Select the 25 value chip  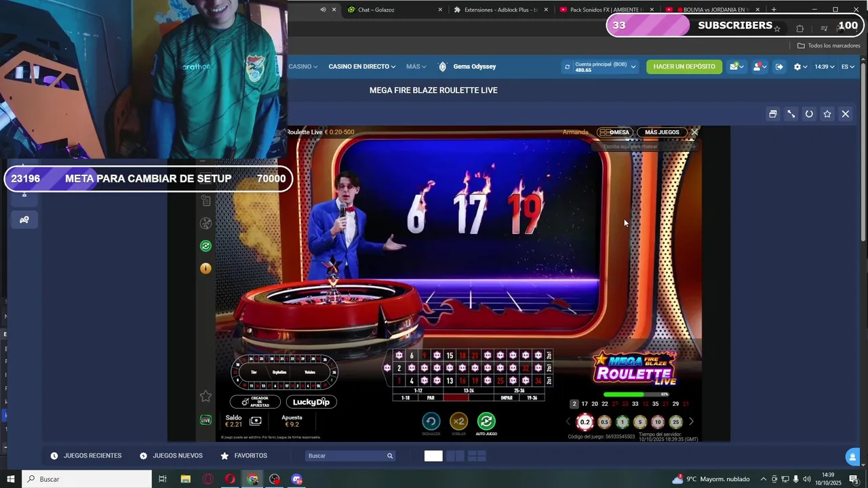(x=675, y=422)
